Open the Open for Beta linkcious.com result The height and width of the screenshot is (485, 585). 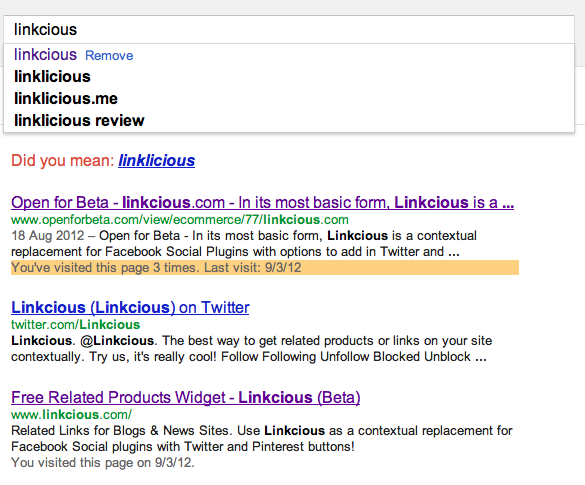click(262, 203)
